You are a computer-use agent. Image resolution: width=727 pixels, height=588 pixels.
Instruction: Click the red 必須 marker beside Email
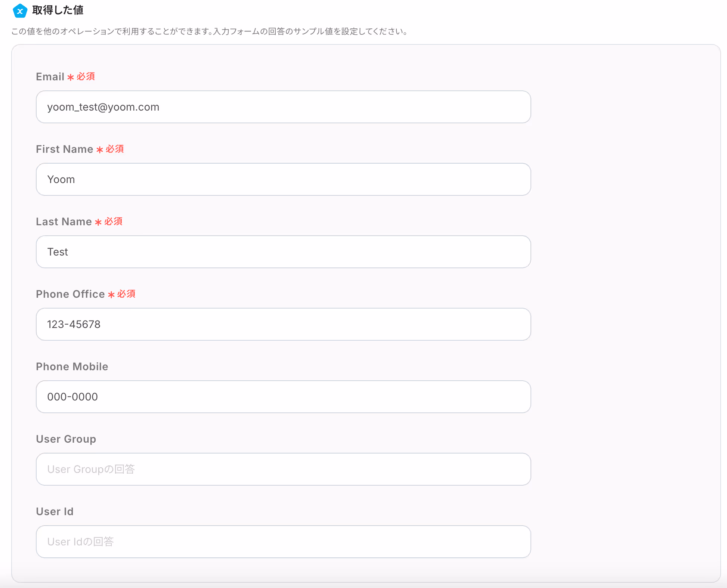(86, 77)
